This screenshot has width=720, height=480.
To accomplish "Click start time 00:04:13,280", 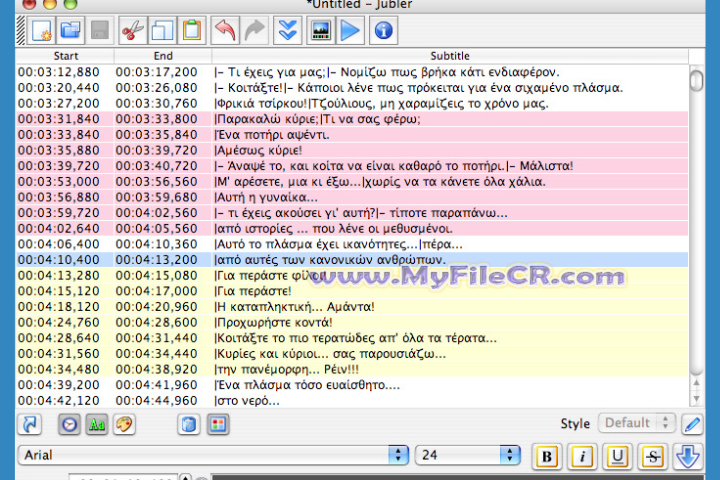I will pyautogui.click(x=59, y=275).
